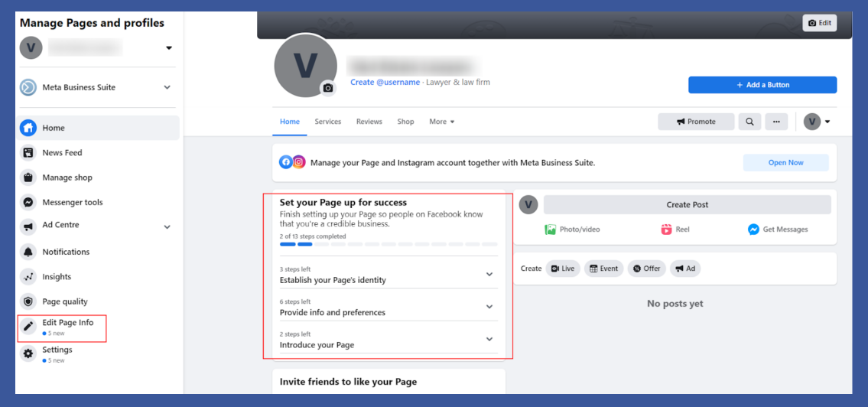Click '5 new' under Settings
The height and width of the screenshot is (407, 868).
tap(55, 360)
